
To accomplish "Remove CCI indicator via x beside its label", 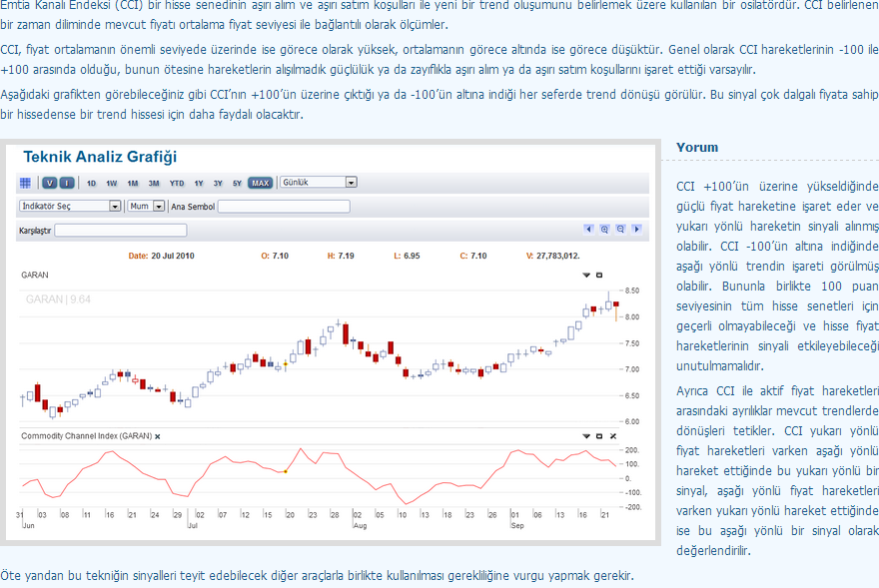I will [158, 436].
